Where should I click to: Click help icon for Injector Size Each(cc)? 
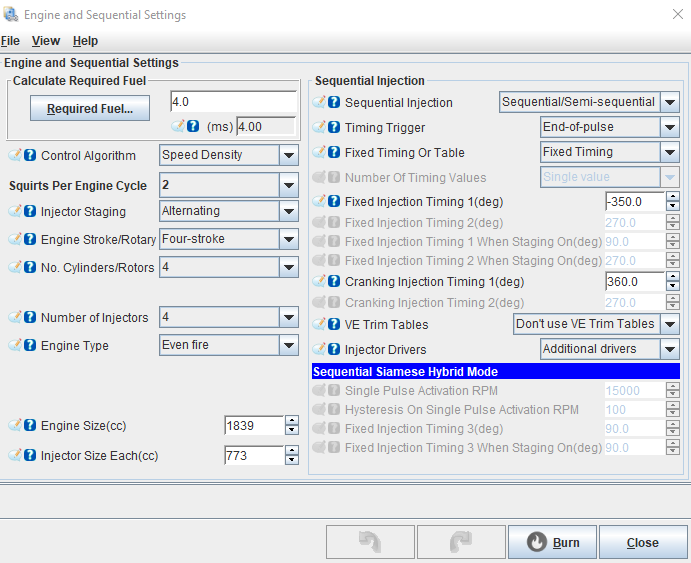coord(30,455)
